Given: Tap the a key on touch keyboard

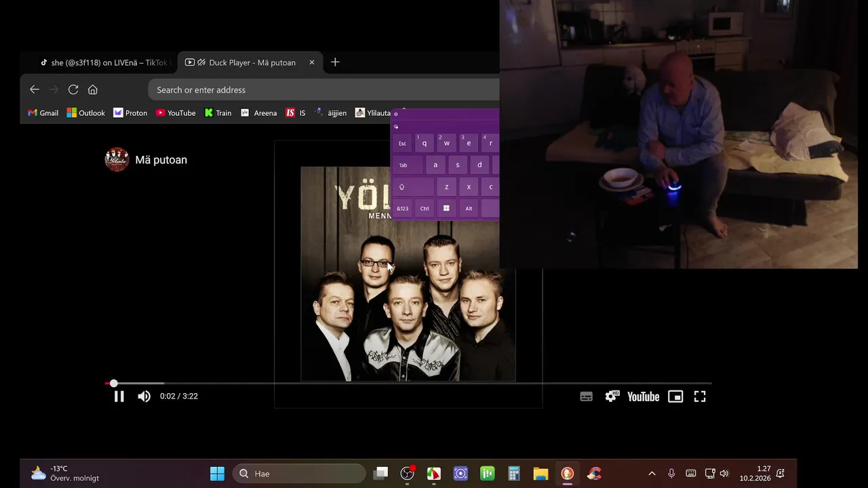Looking at the screenshot, I should [x=435, y=165].
